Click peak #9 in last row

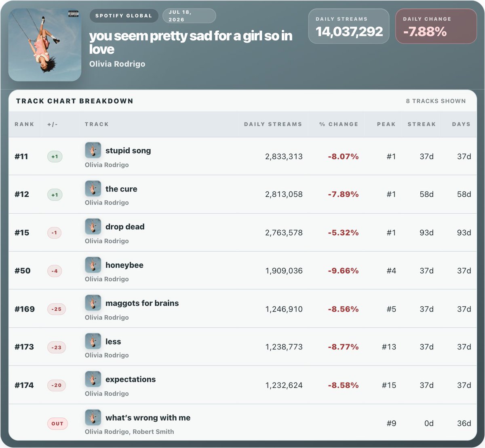391,423
